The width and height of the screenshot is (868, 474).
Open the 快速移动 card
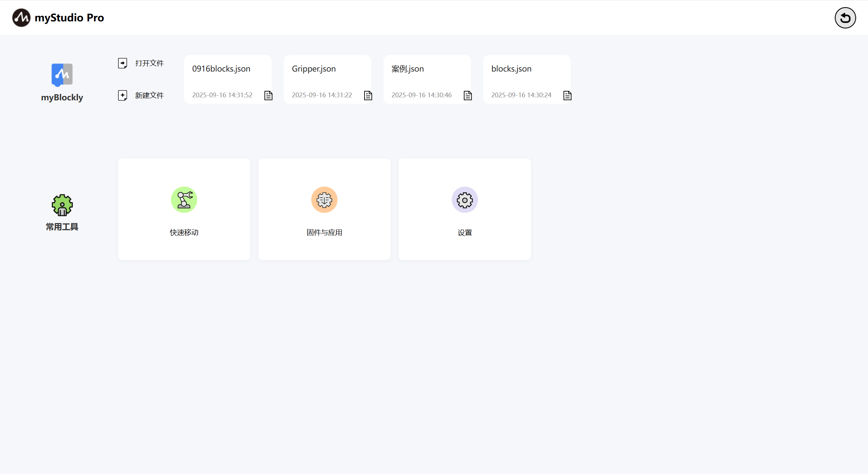(184, 233)
